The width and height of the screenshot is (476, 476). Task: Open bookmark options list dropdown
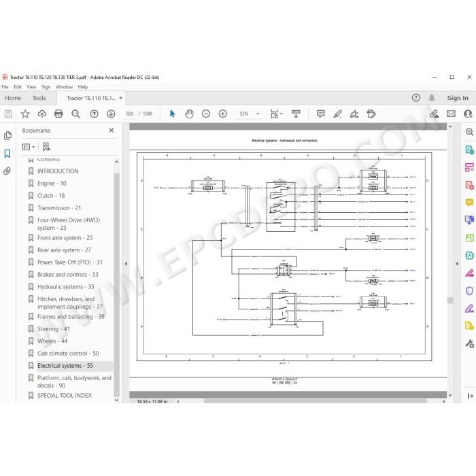click(x=29, y=147)
